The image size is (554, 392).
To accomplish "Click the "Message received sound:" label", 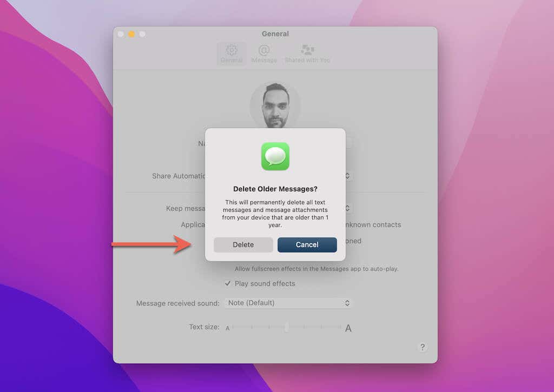I will [x=177, y=303].
